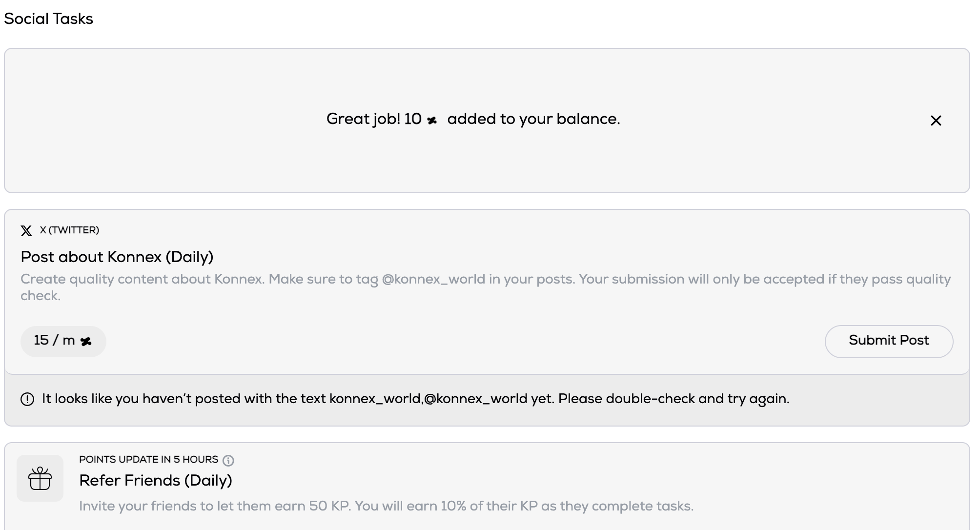Click the Submit Post button
Image resolution: width=980 pixels, height=530 pixels.
coord(889,341)
